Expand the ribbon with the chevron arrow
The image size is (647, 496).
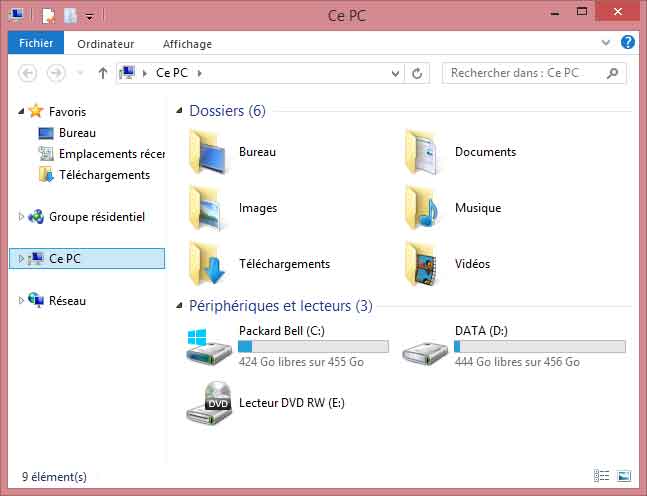tap(606, 44)
